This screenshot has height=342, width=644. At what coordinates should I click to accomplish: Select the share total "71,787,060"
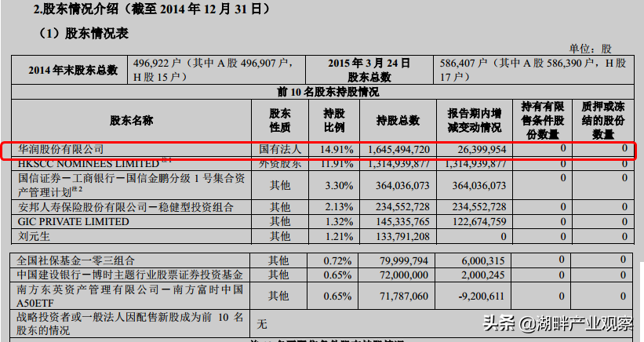click(x=404, y=297)
